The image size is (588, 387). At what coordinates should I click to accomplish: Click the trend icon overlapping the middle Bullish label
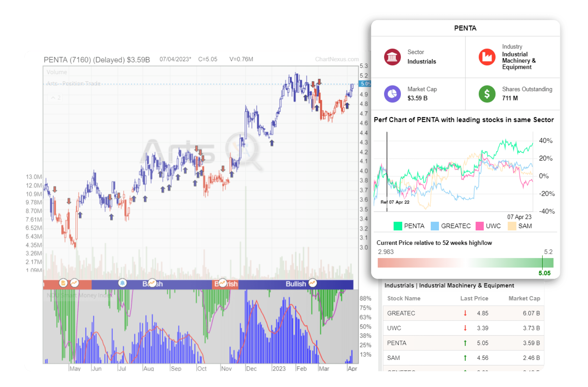click(x=152, y=283)
